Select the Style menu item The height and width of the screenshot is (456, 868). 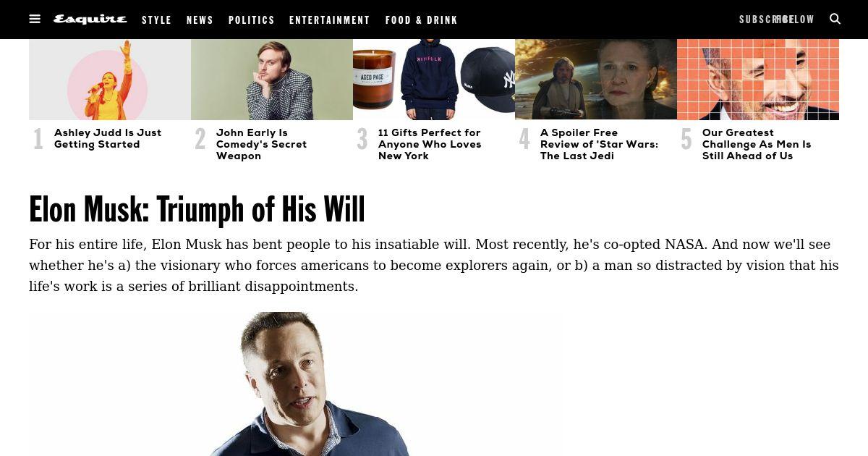[157, 20]
